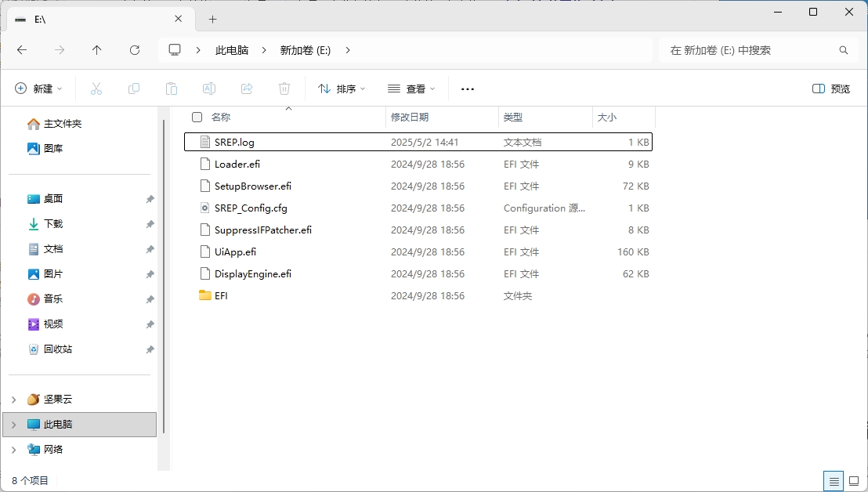Viewport: 868px width, 492px height.
Task: Go up one directory level
Action: click(97, 50)
